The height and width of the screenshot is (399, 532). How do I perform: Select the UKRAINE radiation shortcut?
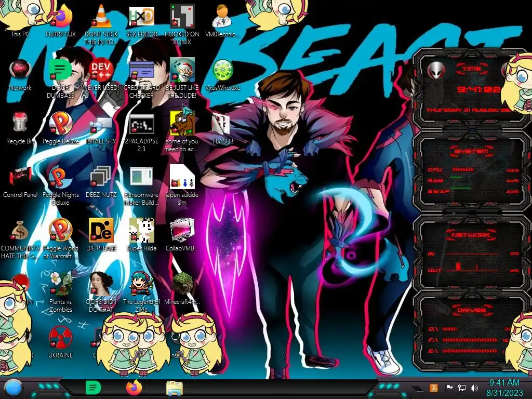(61, 342)
